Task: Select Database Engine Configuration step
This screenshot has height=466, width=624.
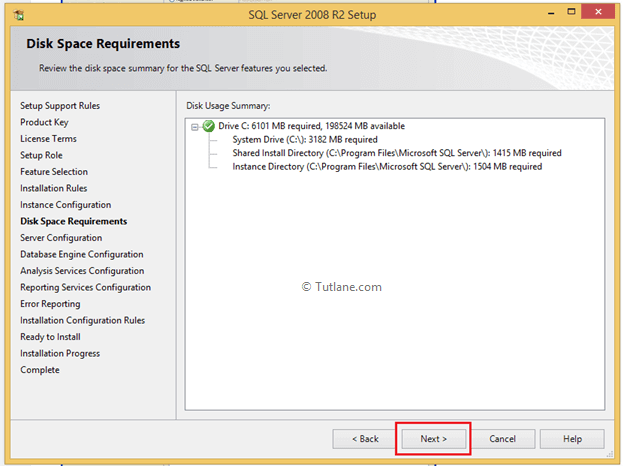Action: [x=82, y=254]
